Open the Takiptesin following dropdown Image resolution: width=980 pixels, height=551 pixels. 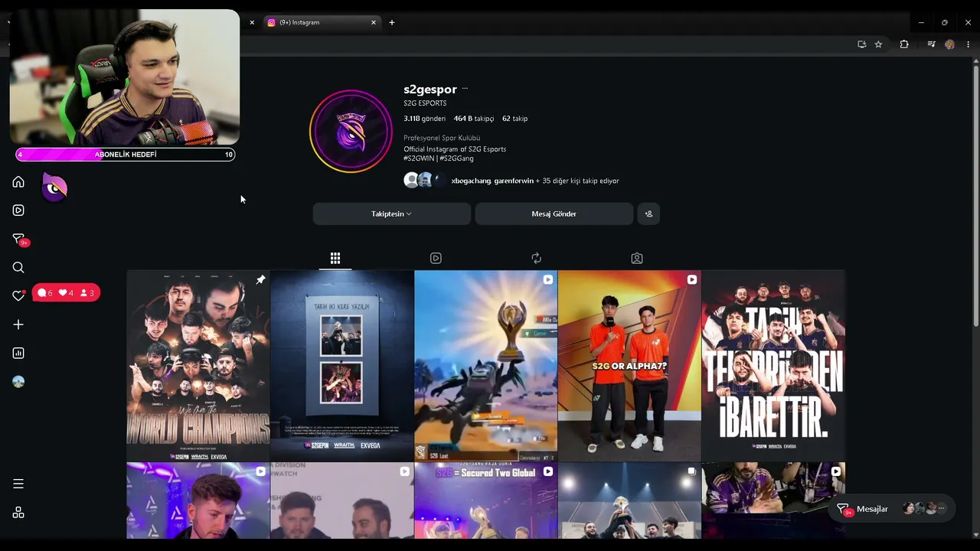(x=392, y=214)
